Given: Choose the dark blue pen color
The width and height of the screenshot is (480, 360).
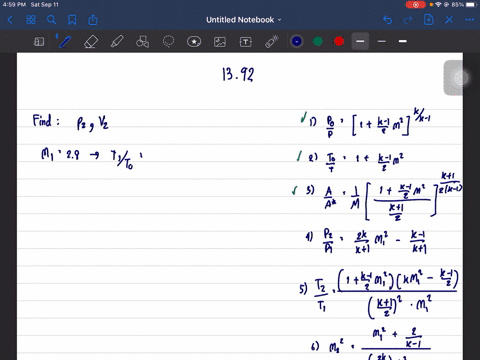Looking at the screenshot, I should pos(297,41).
